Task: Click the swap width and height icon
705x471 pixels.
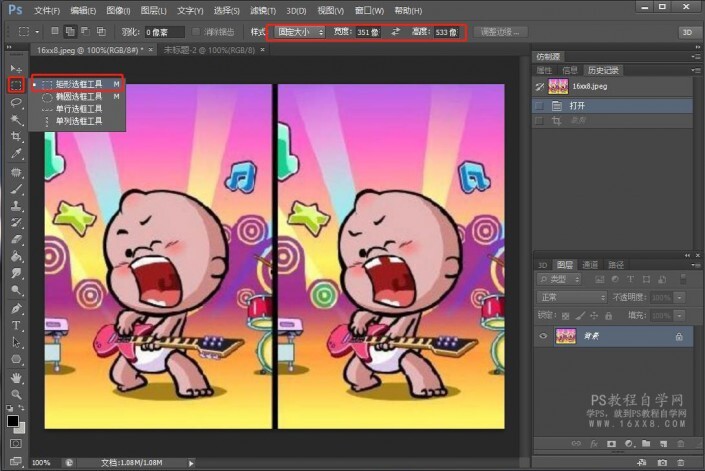Action: click(395, 32)
